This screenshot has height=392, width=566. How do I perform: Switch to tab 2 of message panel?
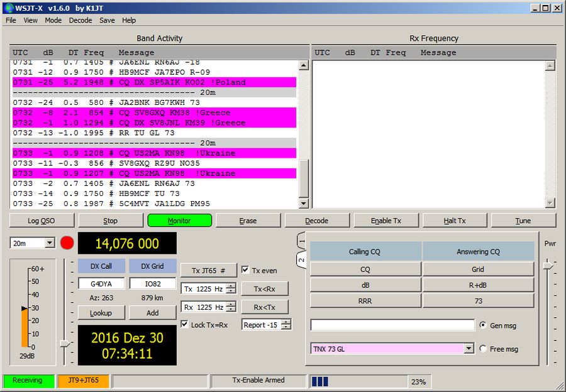coord(301,259)
